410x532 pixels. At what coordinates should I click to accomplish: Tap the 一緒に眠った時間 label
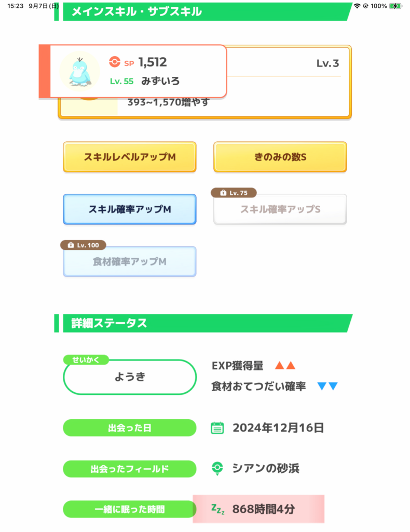(x=129, y=509)
